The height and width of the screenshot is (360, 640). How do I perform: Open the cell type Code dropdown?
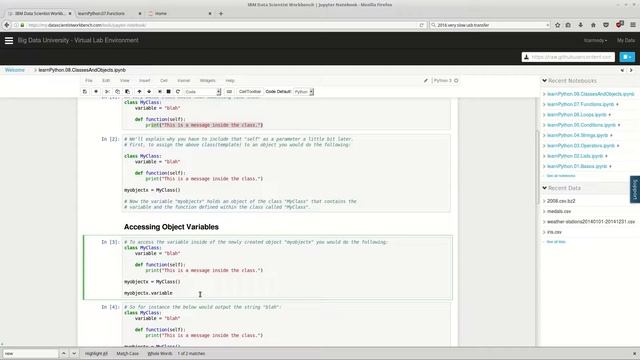[x=202, y=92]
